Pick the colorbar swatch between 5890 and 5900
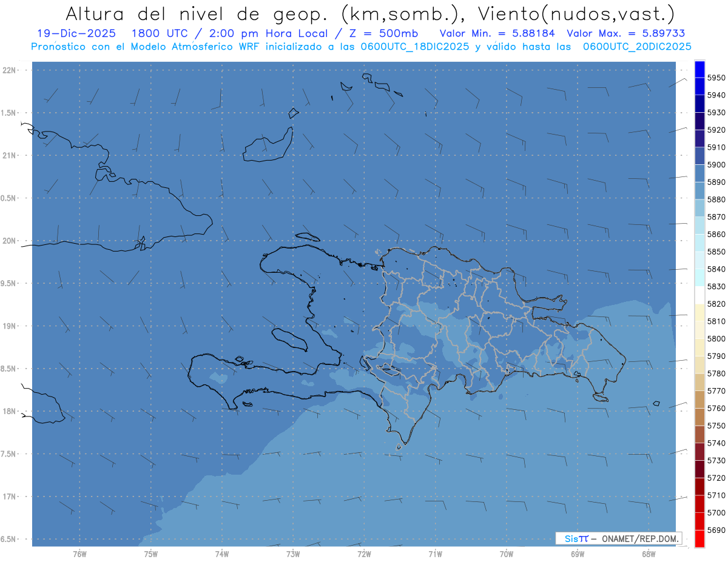The image size is (728, 562). 699,173
